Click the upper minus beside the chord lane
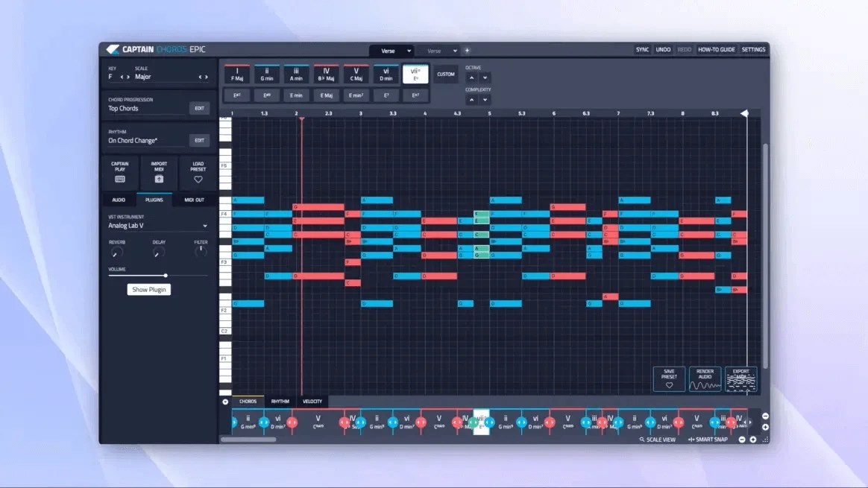 765,416
